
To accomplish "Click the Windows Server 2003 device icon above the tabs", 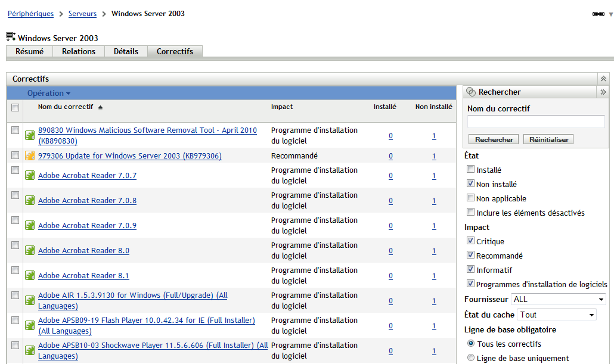I will coord(10,37).
